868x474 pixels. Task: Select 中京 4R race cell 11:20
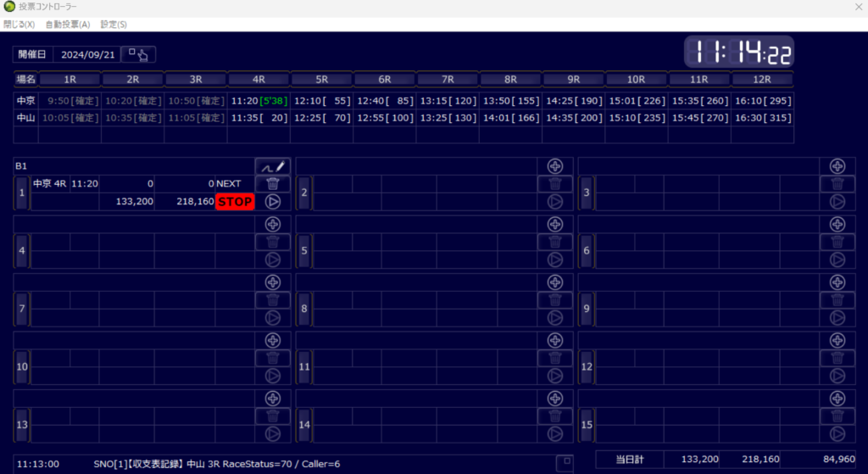(x=259, y=101)
